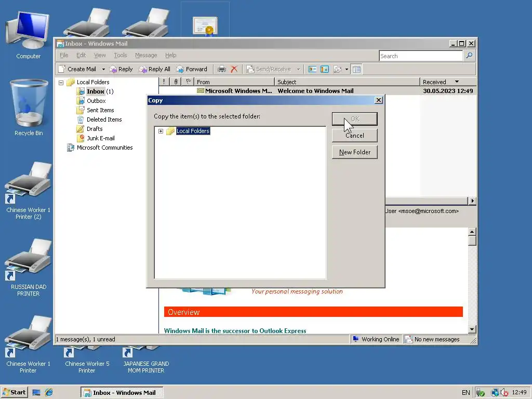532x399 pixels.
Task: Sort by the flag column header
Action: point(188,82)
